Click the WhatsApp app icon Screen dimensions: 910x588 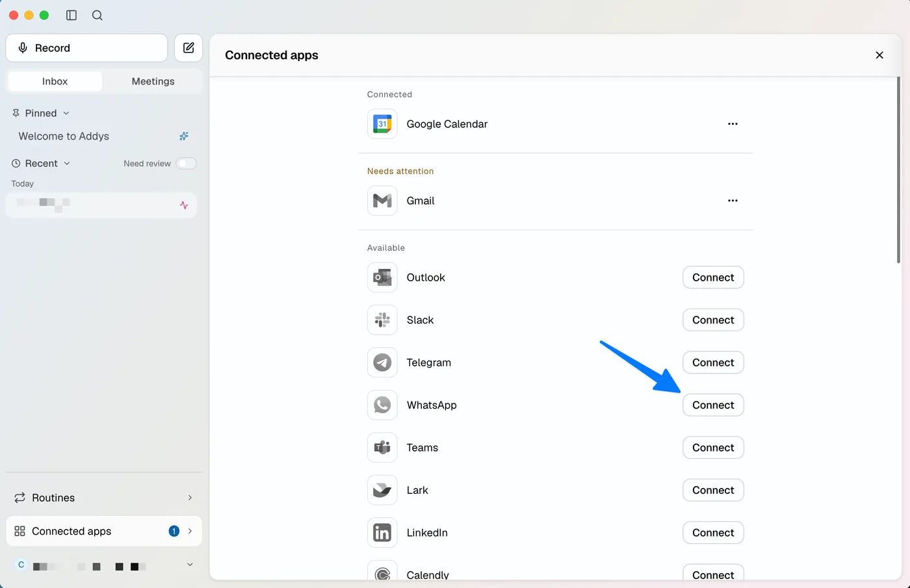(382, 405)
